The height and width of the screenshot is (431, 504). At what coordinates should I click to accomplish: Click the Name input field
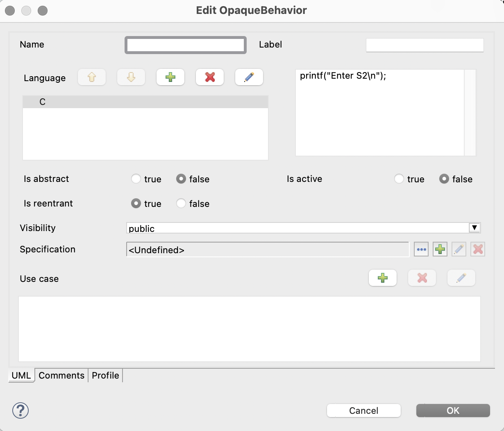pyautogui.click(x=186, y=45)
